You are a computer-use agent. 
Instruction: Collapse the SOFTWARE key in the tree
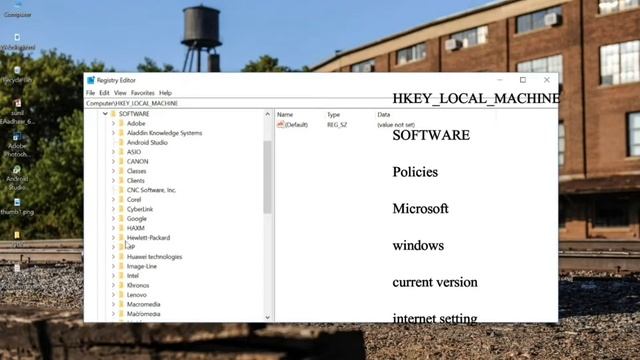tap(105, 114)
